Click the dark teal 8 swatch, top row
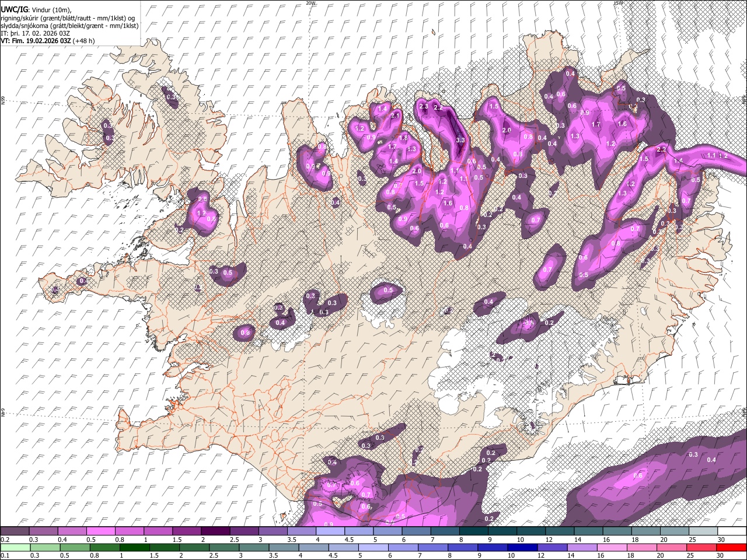 click(473, 531)
